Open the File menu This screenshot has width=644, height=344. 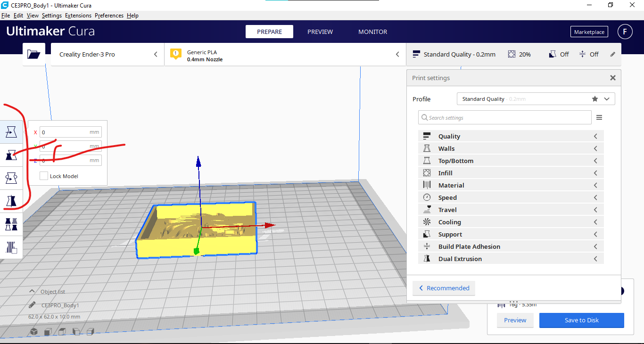coord(6,16)
